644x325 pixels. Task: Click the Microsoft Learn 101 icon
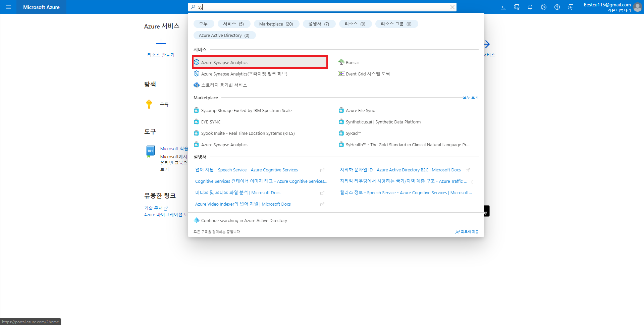(150, 151)
